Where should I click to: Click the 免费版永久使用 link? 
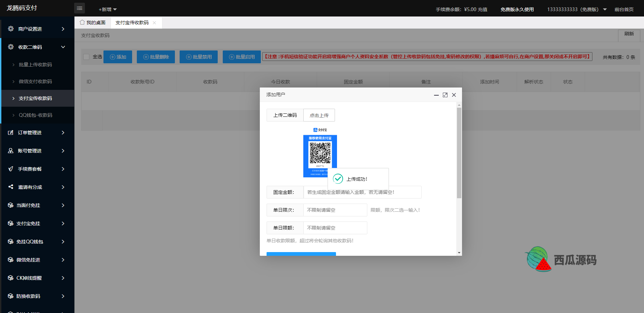click(x=517, y=9)
